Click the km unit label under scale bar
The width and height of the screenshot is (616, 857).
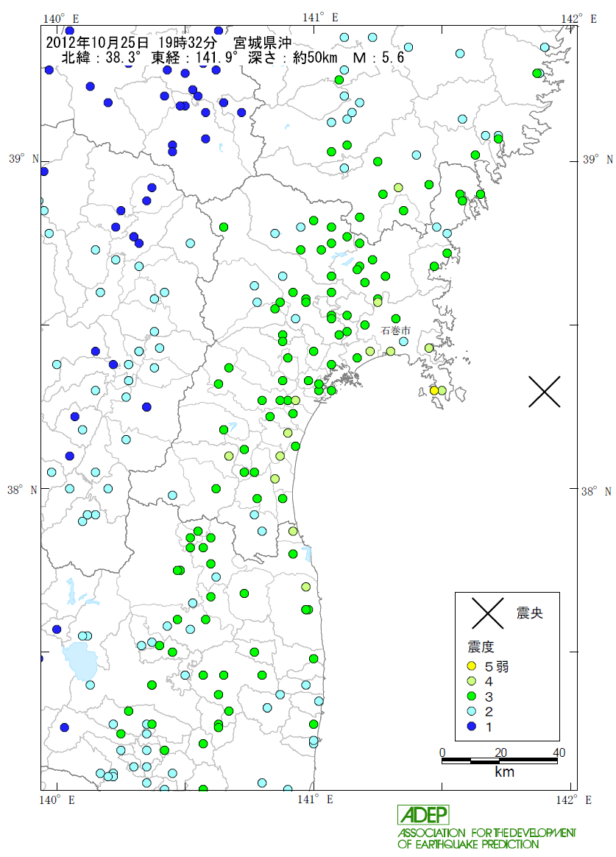(504, 772)
